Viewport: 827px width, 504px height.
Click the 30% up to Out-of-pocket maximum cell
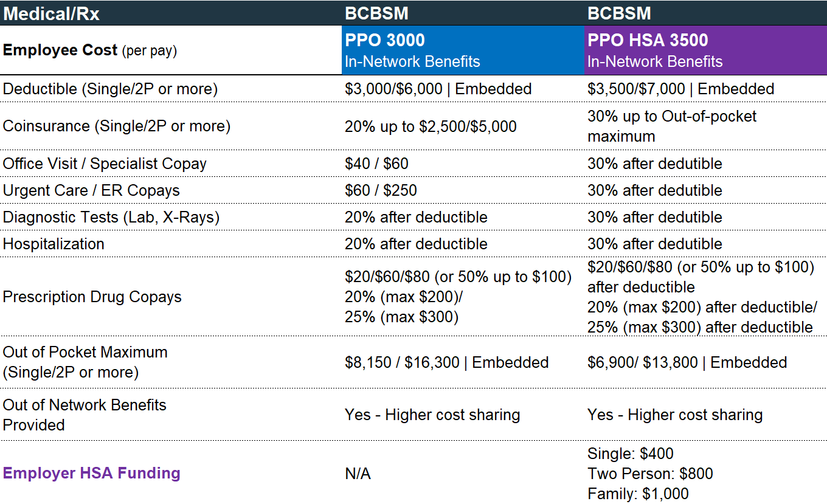[672, 126]
